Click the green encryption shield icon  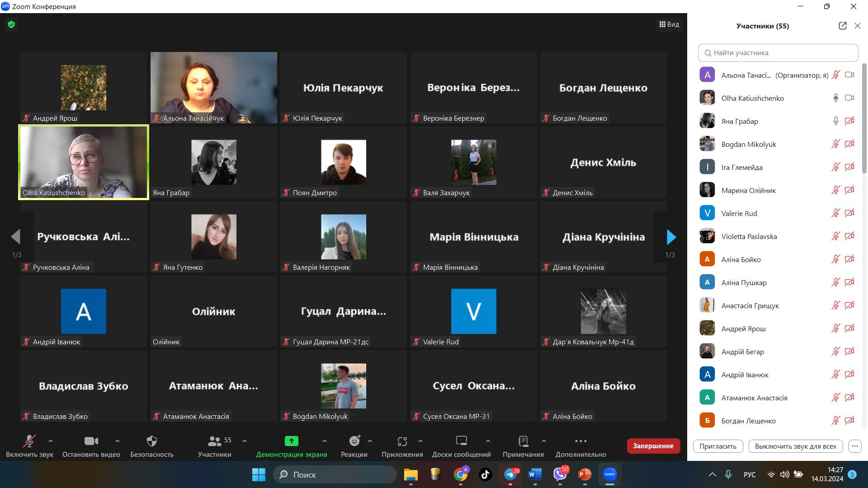pyautogui.click(x=11, y=24)
